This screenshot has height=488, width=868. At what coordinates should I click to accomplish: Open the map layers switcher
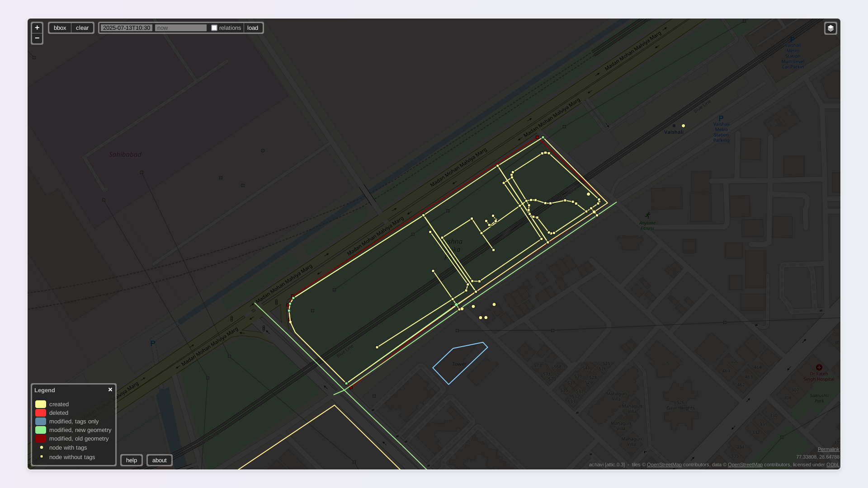[x=830, y=28]
